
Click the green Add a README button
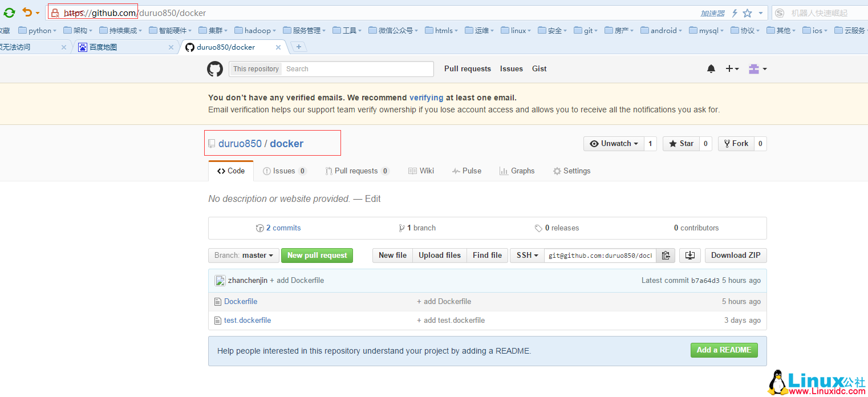724,350
